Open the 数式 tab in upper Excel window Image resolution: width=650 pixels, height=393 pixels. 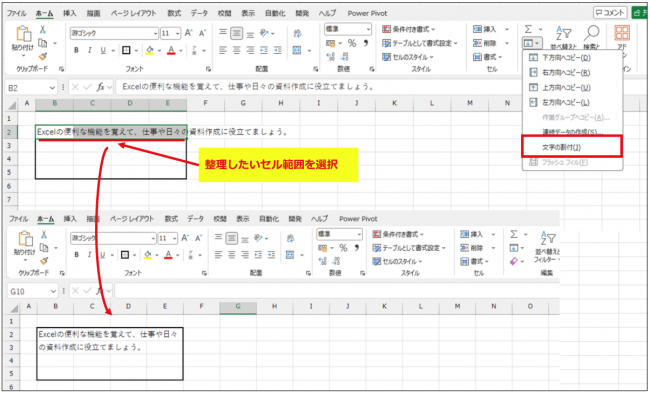(174, 13)
